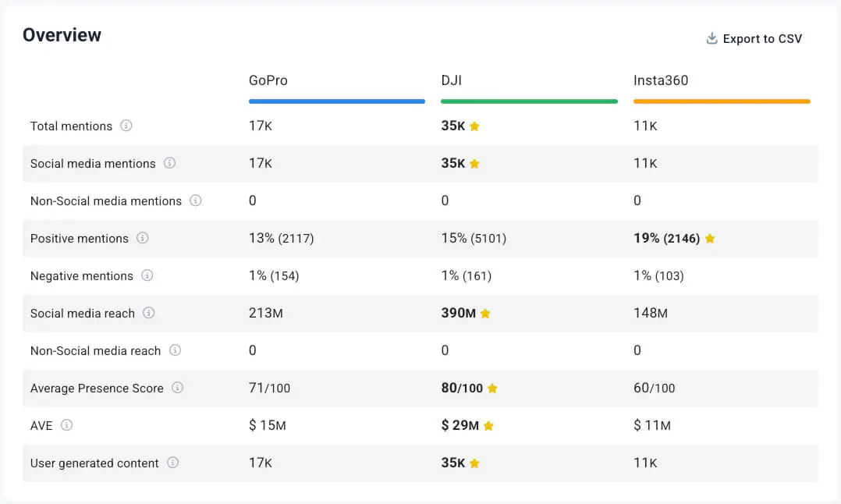This screenshot has height=504, width=841.
Task: Click star beside DJI presence score 80/100
Action: [x=492, y=389]
